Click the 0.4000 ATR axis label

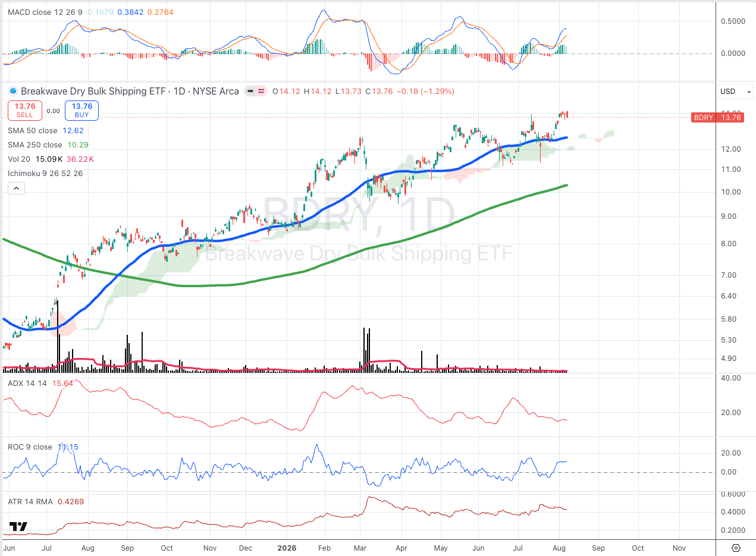732,512
